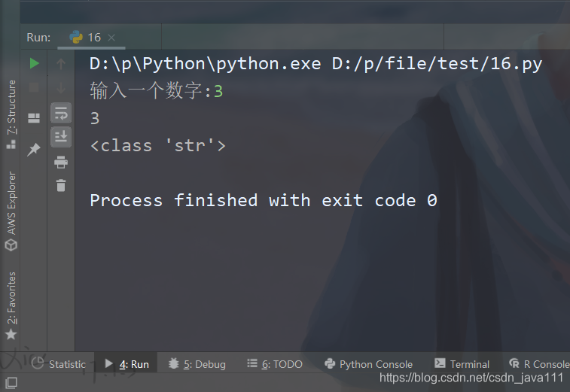Open the 2: Favorites side panel
570x392 pixels.
coord(11,306)
